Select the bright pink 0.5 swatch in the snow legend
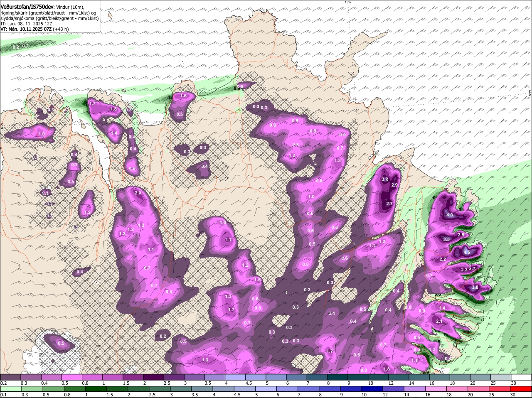 point(71,377)
